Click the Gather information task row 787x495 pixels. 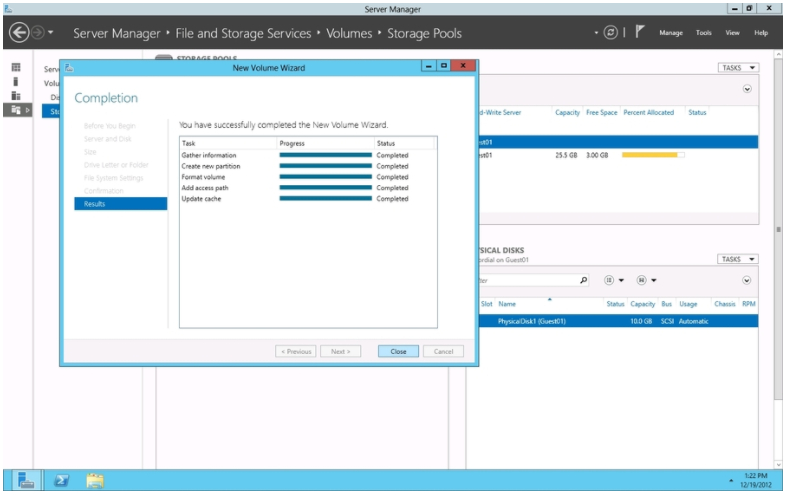pos(308,155)
